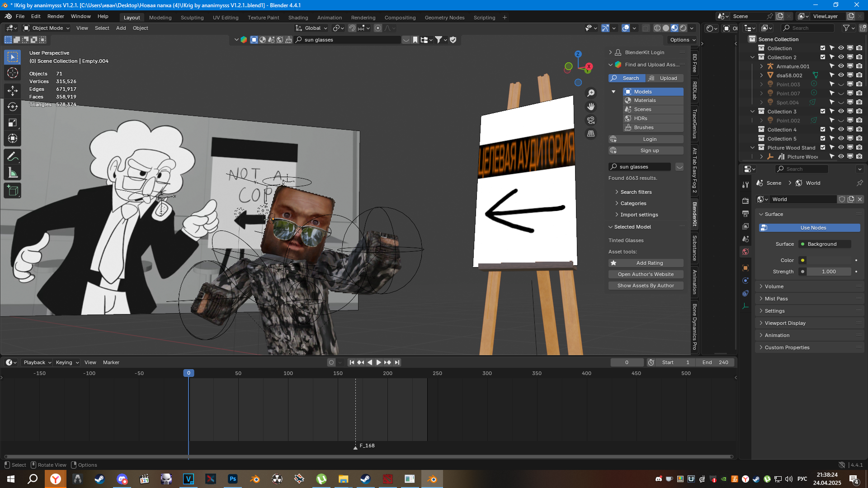868x488 pixels.
Task: Uncheck Collection 3 exclude checkbox
Action: pos(823,112)
